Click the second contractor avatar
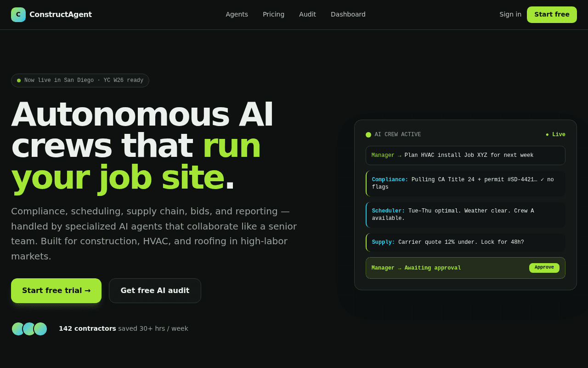This screenshot has width=588, height=368. click(x=29, y=329)
